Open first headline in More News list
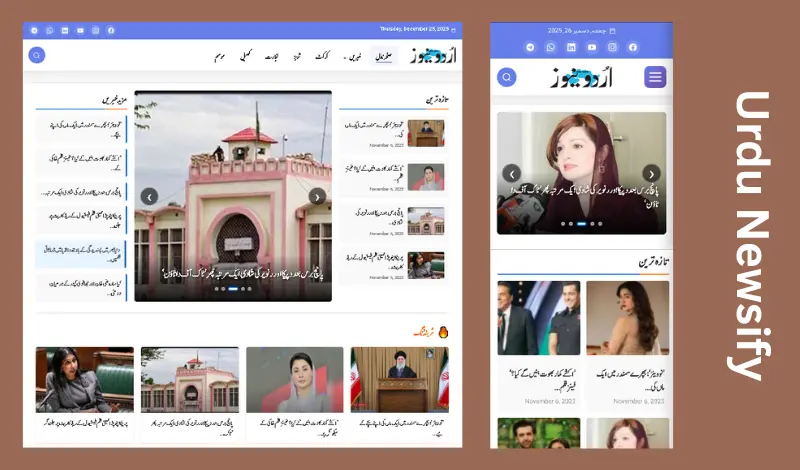Image resolution: width=800 pixels, height=470 pixels. pyautogui.click(x=81, y=130)
